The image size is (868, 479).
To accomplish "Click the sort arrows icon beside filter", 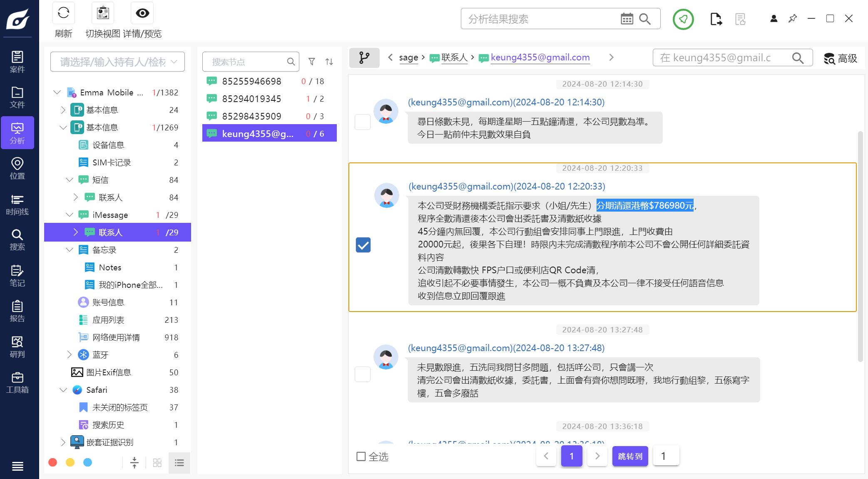I will click(329, 62).
